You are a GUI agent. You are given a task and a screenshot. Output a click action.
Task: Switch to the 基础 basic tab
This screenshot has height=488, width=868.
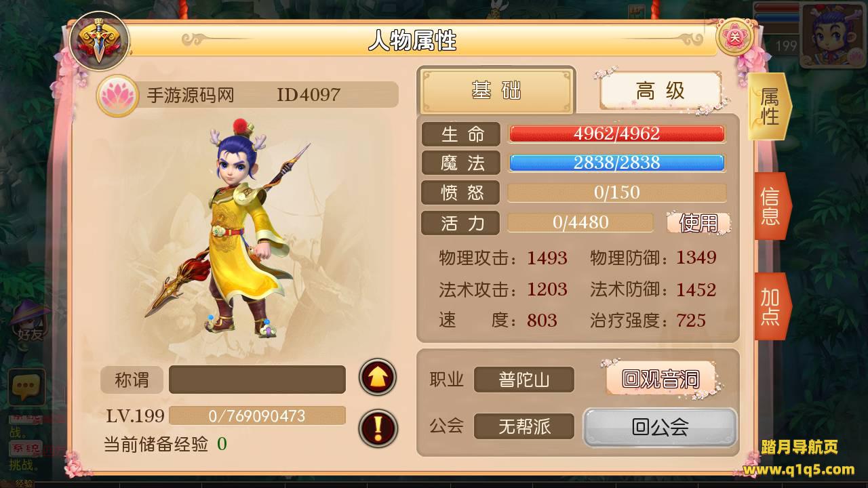(496, 91)
